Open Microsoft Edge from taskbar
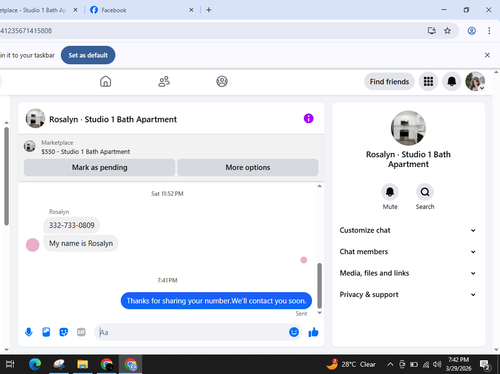500x374 pixels. pos(35,364)
